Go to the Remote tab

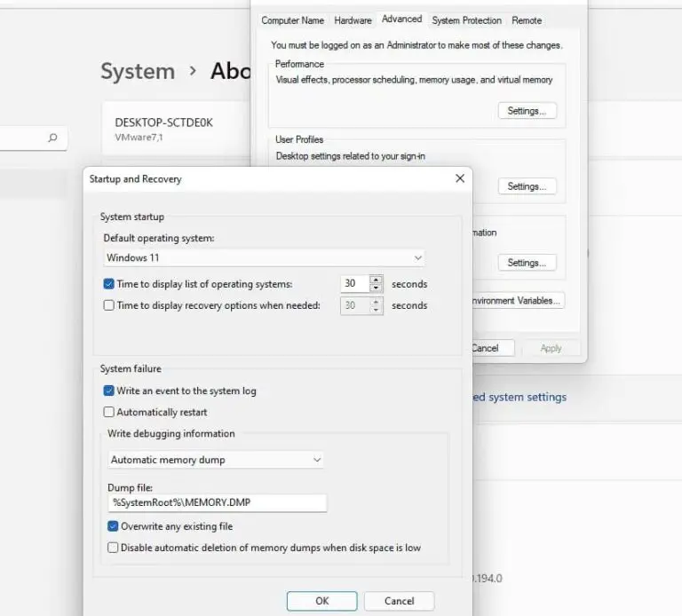(527, 20)
